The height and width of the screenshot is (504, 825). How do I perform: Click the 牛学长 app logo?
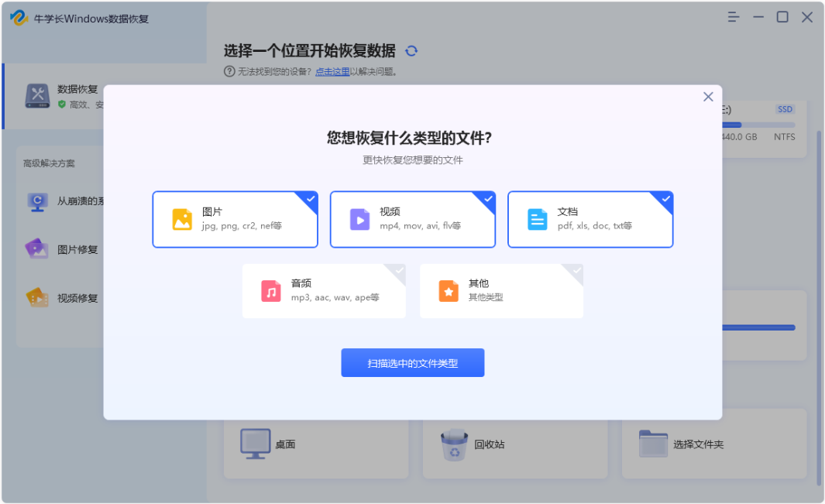(x=20, y=17)
